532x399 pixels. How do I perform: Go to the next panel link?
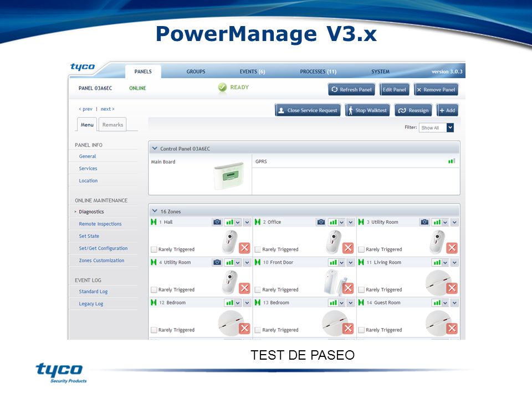pyautogui.click(x=108, y=109)
